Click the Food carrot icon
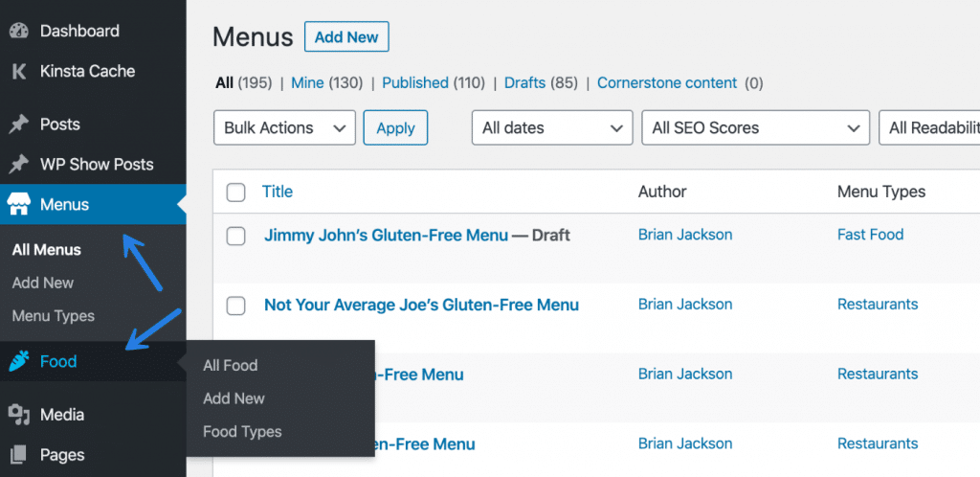Image resolution: width=980 pixels, height=477 pixels. (x=19, y=362)
